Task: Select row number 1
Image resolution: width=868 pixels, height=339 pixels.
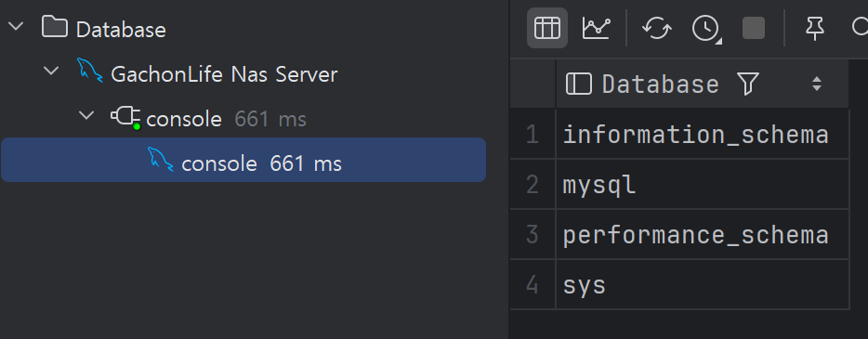Action: [x=533, y=135]
